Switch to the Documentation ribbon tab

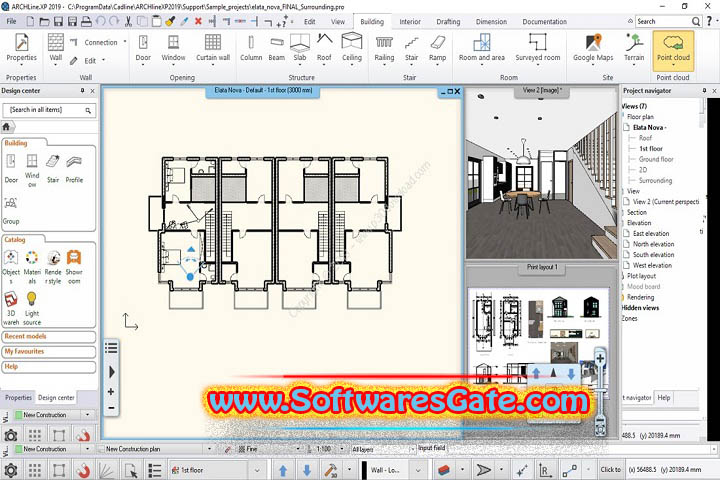[544, 22]
